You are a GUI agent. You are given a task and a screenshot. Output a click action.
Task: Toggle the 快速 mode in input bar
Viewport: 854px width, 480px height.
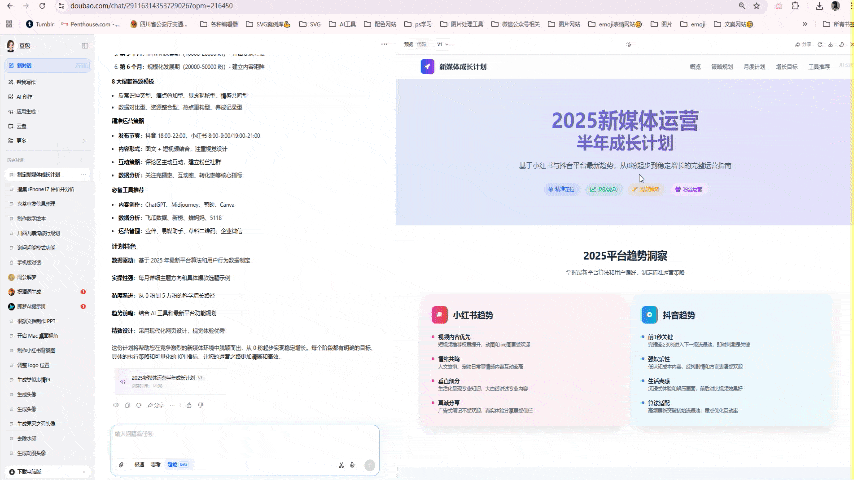tap(139, 465)
